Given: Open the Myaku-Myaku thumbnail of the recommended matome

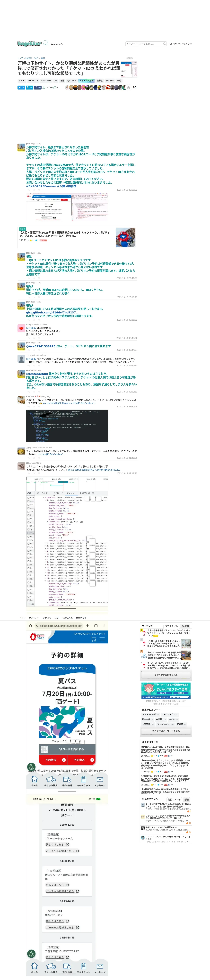Looking at the screenshot, I should (x=125, y=237).
